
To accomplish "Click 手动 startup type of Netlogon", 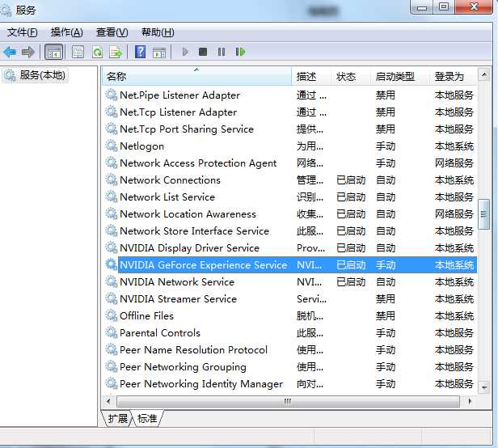I will 386,146.
